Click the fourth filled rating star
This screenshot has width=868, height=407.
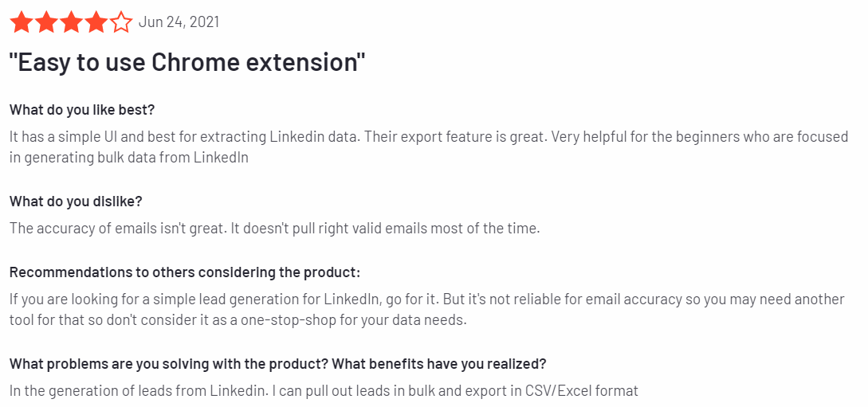(x=97, y=22)
